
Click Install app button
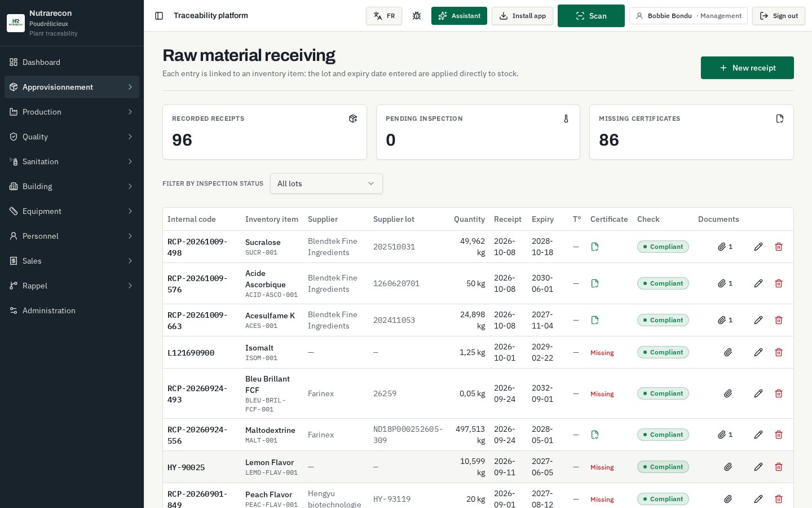pyautogui.click(x=522, y=16)
